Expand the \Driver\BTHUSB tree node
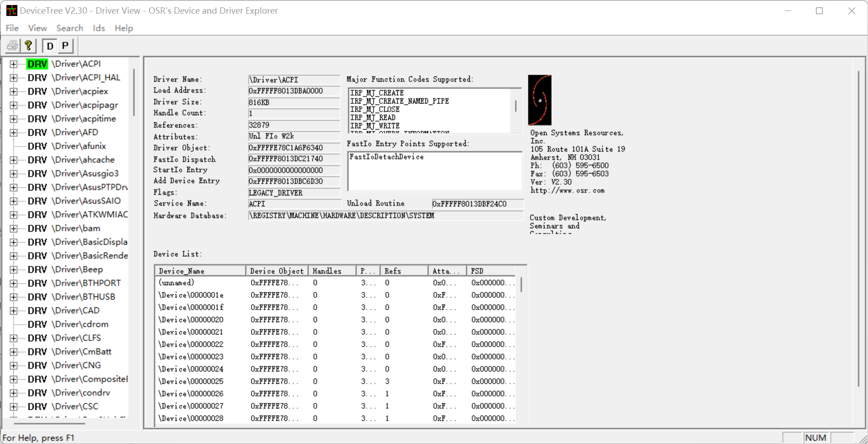The width and height of the screenshot is (868, 444). [x=14, y=297]
